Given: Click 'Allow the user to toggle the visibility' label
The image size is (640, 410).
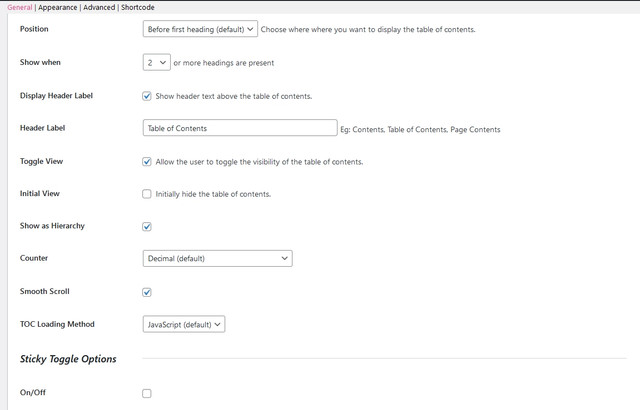Looking at the screenshot, I should [259, 162].
